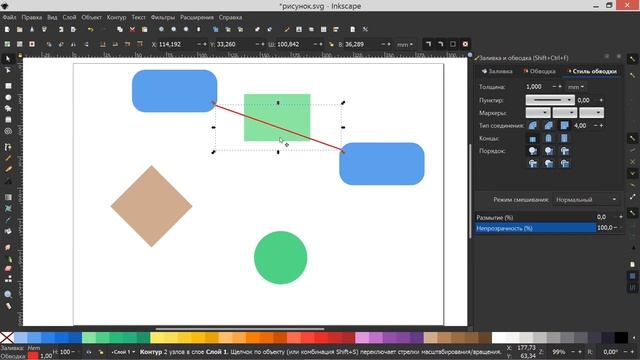Toggle scale rounded corners option
Image resolution: width=640 pixels, height=360 pixels.
[x=440, y=44]
